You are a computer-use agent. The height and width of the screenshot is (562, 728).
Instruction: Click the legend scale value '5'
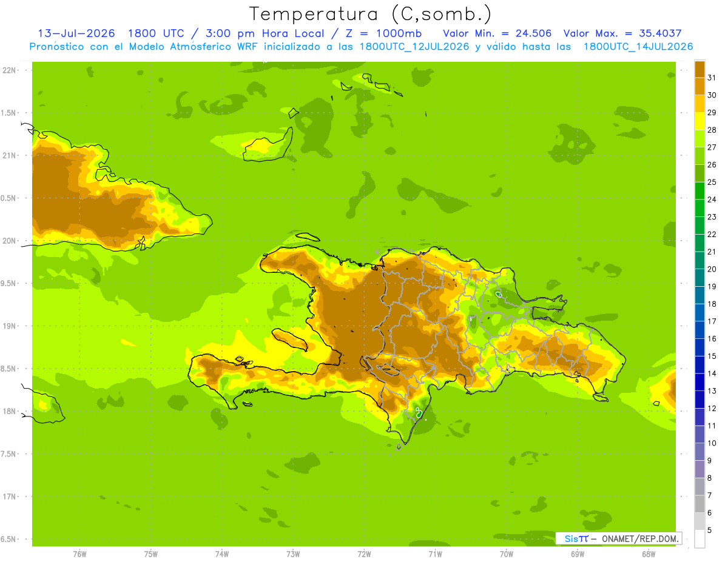coord(710,530)
